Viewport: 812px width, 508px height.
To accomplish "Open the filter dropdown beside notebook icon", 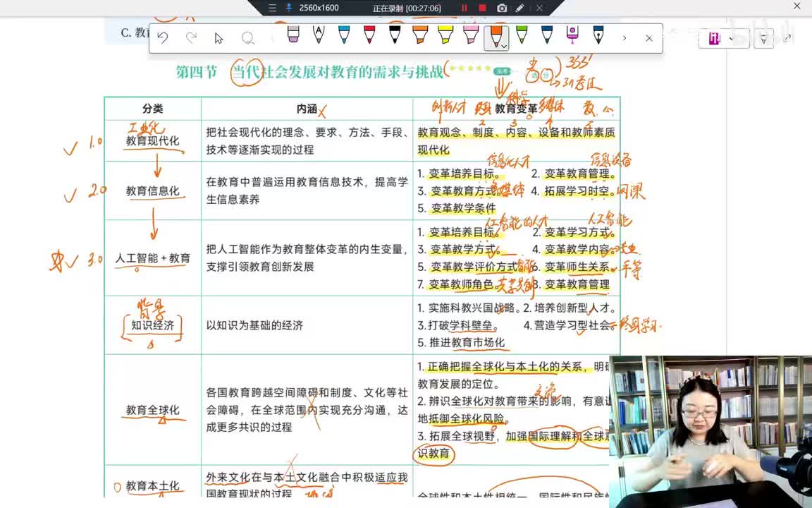I will click(x=763, y=38).
